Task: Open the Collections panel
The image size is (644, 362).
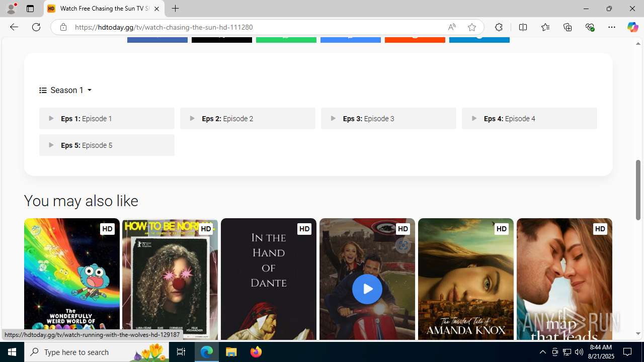Action: (x=568, y=27)
